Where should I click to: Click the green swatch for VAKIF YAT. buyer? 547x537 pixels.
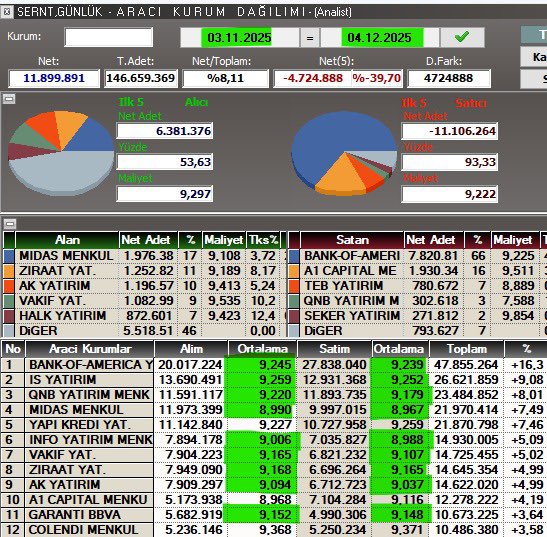[x=9, y=301]
